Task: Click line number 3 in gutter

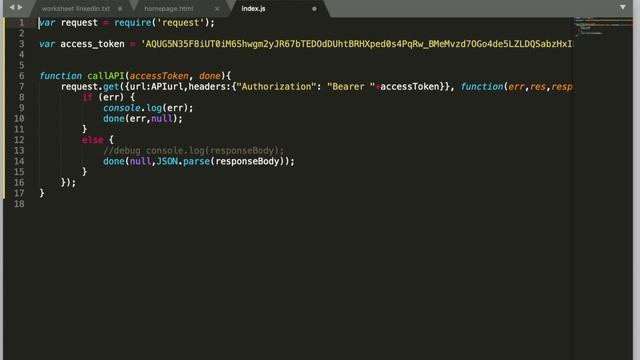Action: [21, 44]
